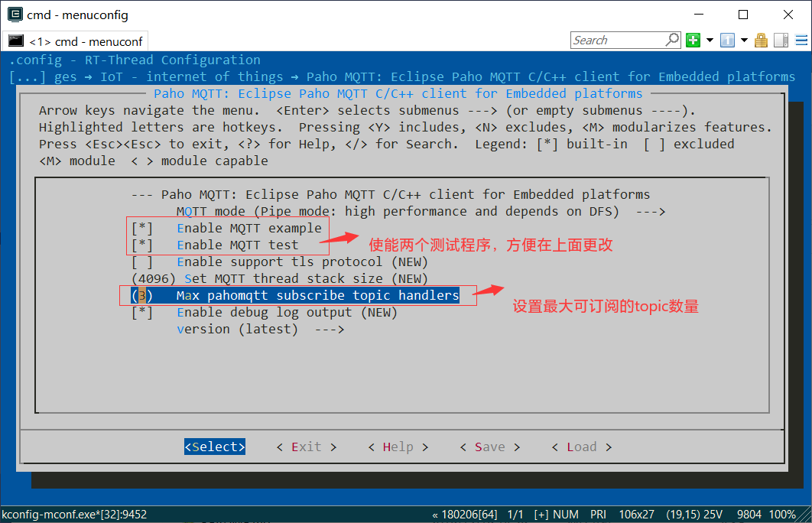The height and width of the screenshot is (523, 812).
Task: Click the kconfig-mconf.exe process status entry
Action: point(75,515)
